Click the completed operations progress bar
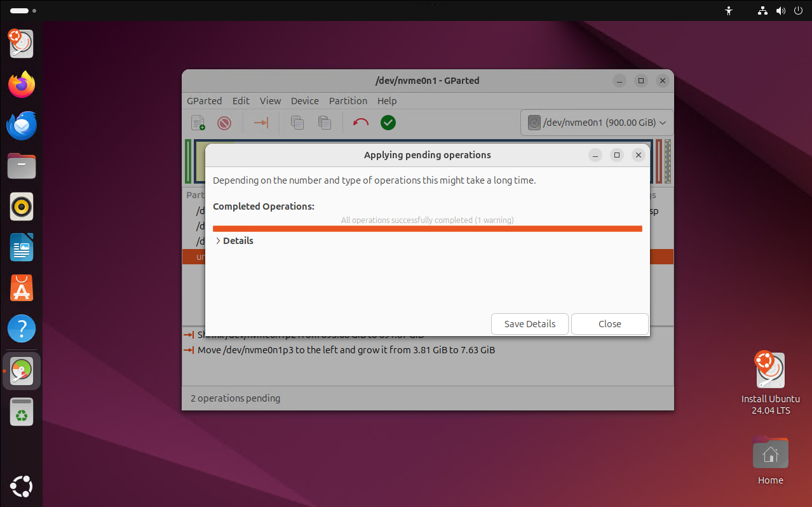Image resolution: width=812 pixels, height=507 pixels. pos(428,229)
